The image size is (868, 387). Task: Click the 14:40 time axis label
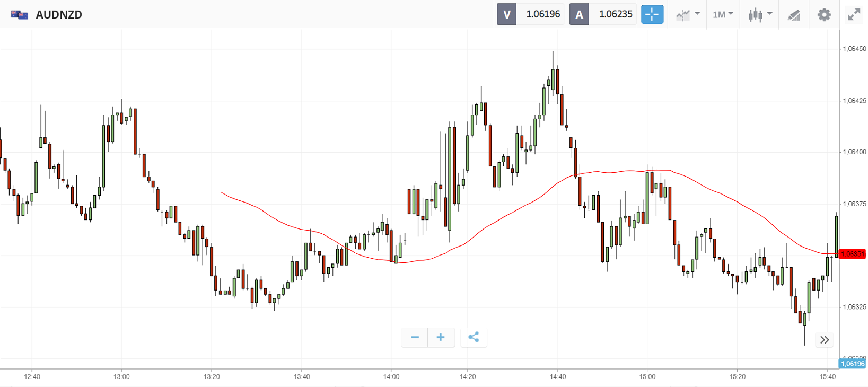click(558, 377)
